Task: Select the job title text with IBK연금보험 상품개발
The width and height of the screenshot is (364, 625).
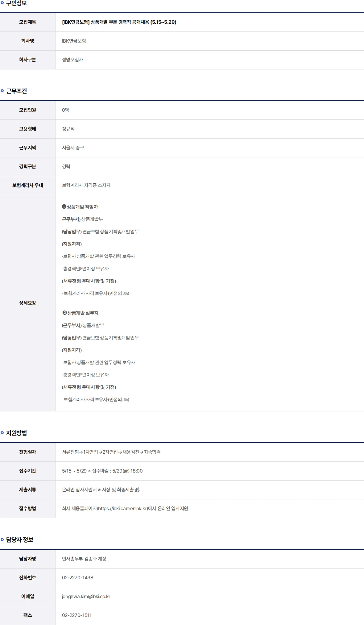Action: 119,22
